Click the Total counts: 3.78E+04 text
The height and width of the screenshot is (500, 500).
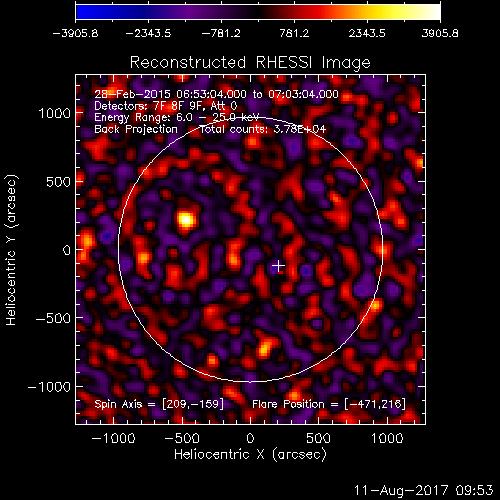(263, 129)
